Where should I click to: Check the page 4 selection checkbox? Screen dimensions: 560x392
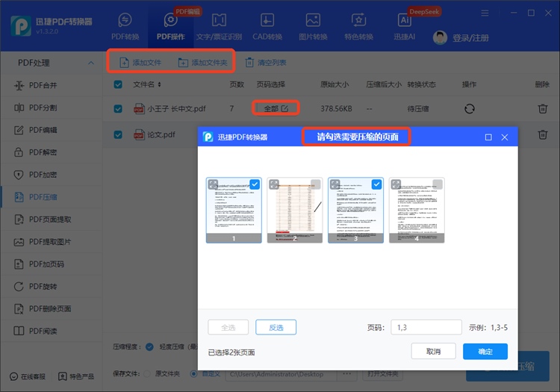click(x=438, y=184)
